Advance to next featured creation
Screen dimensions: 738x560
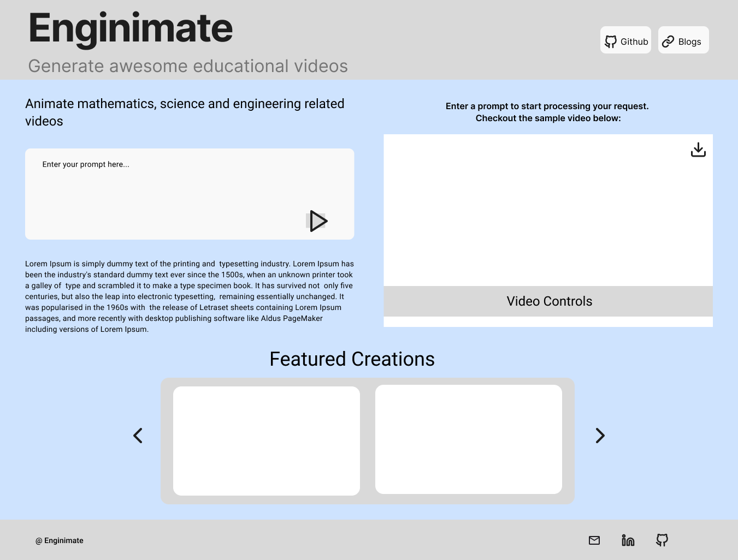[600, 436]
